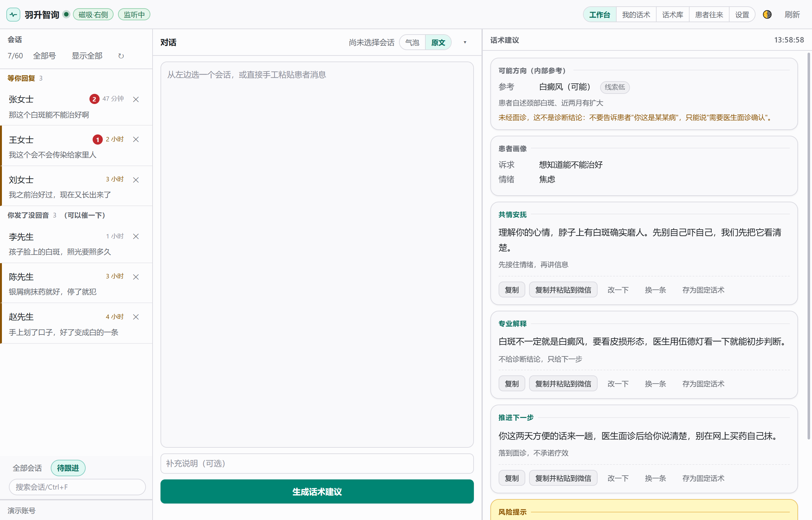Click 换一条 in 推进下一步 card
Viewport: 812px width, 520px height.
(655, 478)
